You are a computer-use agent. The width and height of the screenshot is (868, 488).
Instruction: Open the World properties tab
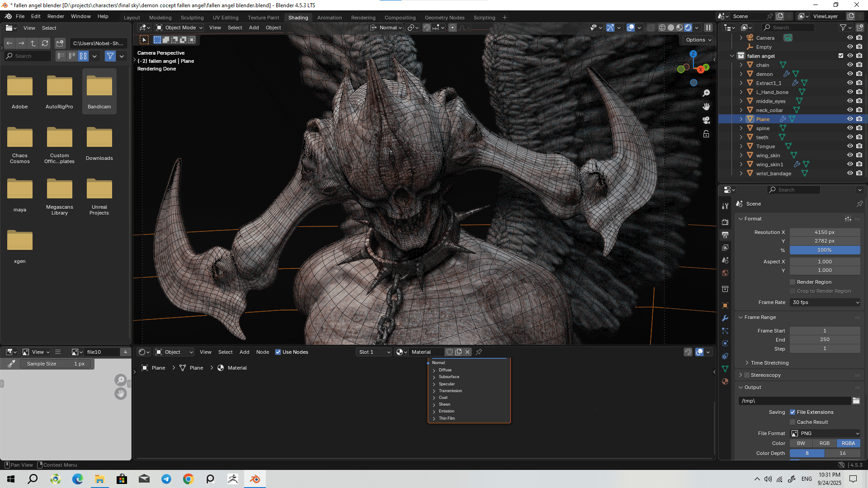725,273
